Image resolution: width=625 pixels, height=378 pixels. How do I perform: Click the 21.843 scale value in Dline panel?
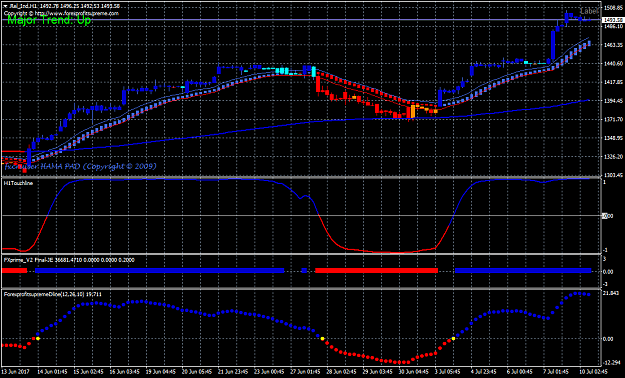[x=610, y=294]
